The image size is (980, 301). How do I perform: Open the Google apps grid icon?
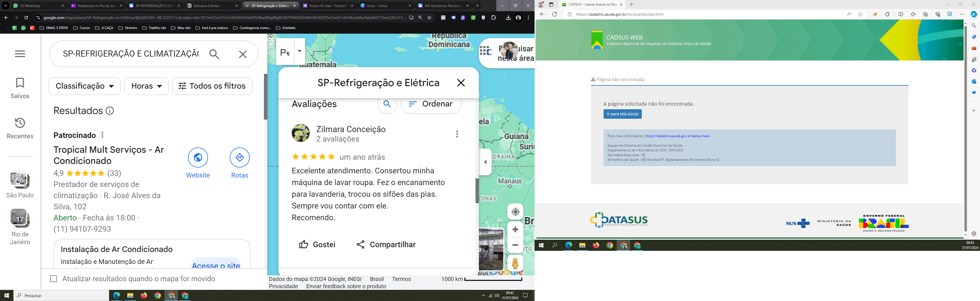click(484, 50)
